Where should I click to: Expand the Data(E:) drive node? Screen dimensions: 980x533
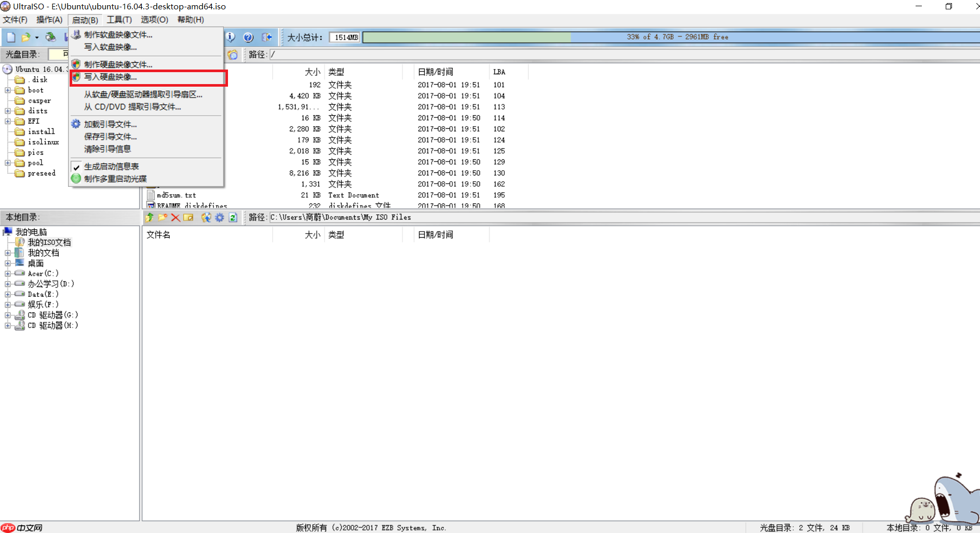click(x=8, y=294)
